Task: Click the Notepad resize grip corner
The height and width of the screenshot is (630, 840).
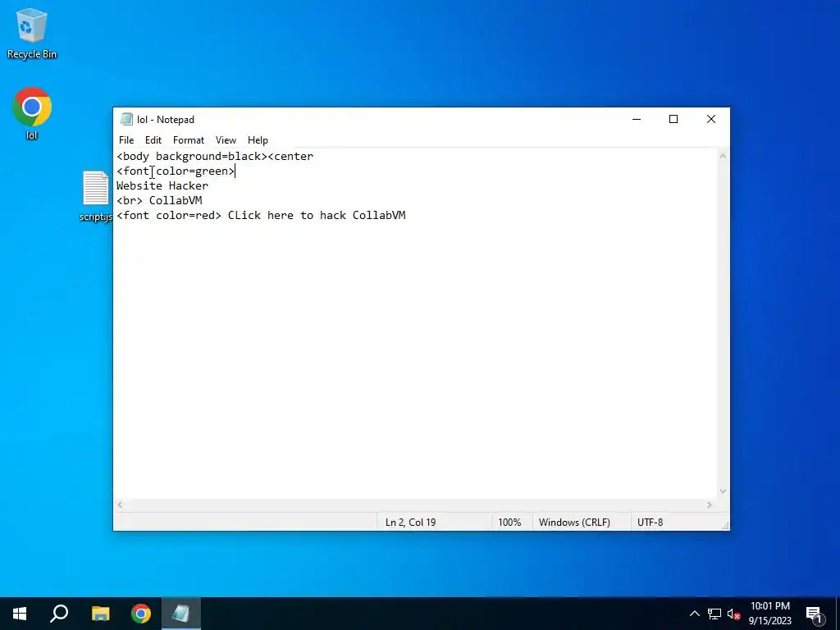Action: (x=725, y=527)
